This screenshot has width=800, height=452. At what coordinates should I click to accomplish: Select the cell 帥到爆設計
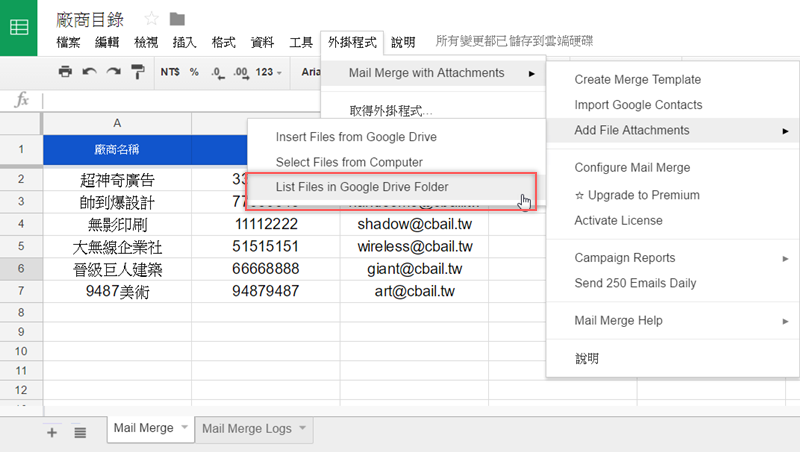[117, 202]
